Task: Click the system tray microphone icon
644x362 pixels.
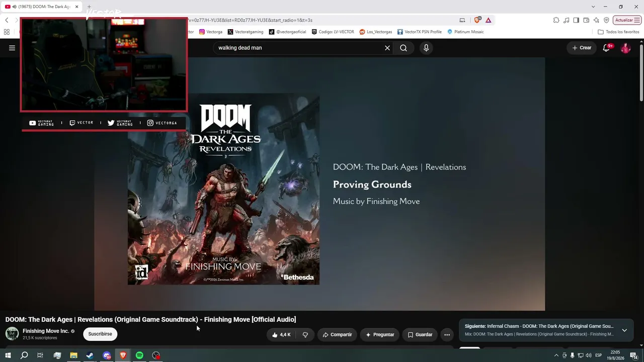Action: [573, 355]
